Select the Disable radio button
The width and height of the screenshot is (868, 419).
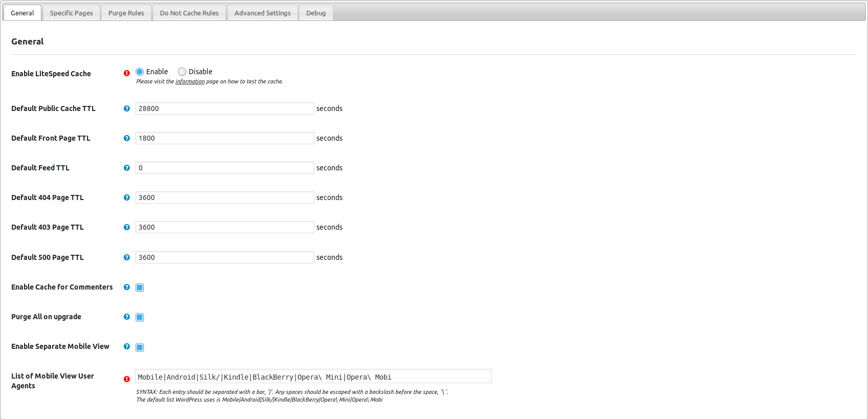182,72
